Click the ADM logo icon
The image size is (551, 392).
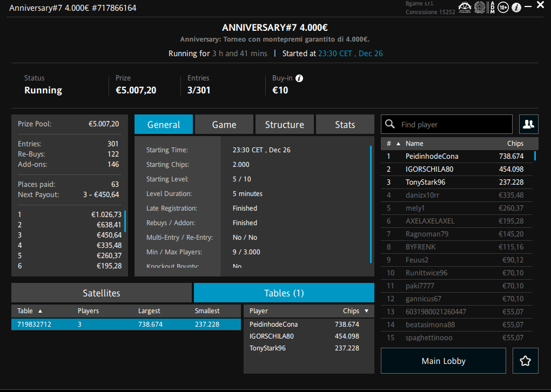click(492, 8)
